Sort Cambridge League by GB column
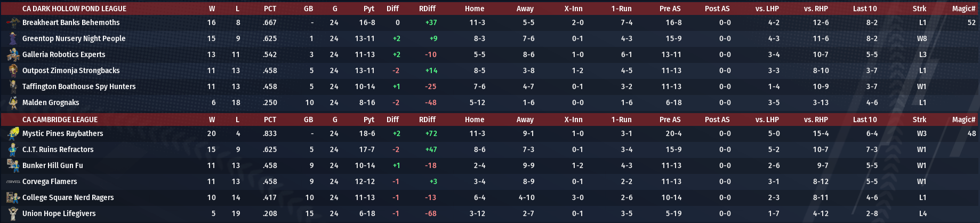This screenshot has height=223, width=980. coord(308,120)
